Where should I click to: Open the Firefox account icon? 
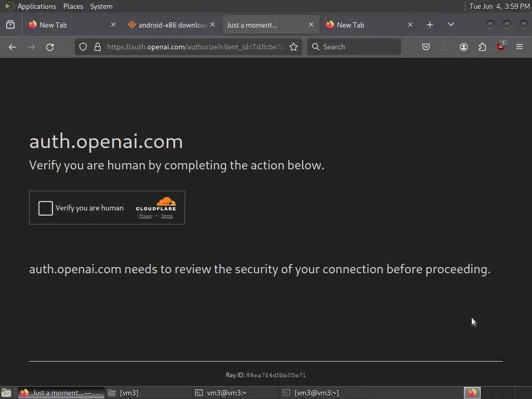coord(463,47)
